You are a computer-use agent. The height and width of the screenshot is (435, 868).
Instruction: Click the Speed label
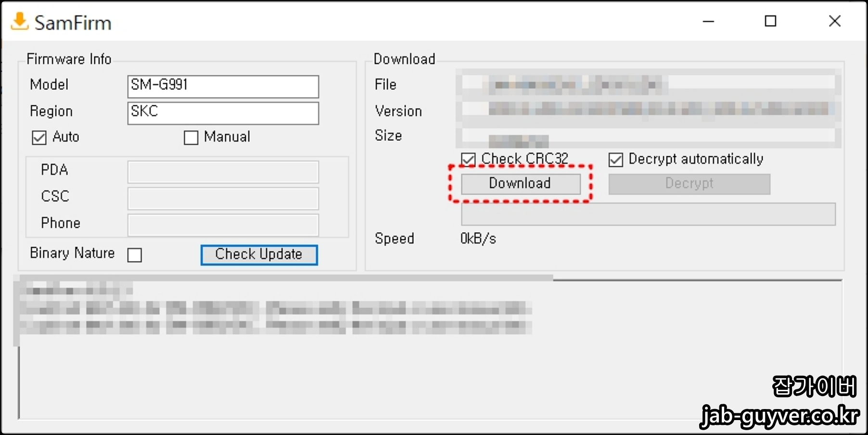395,239
